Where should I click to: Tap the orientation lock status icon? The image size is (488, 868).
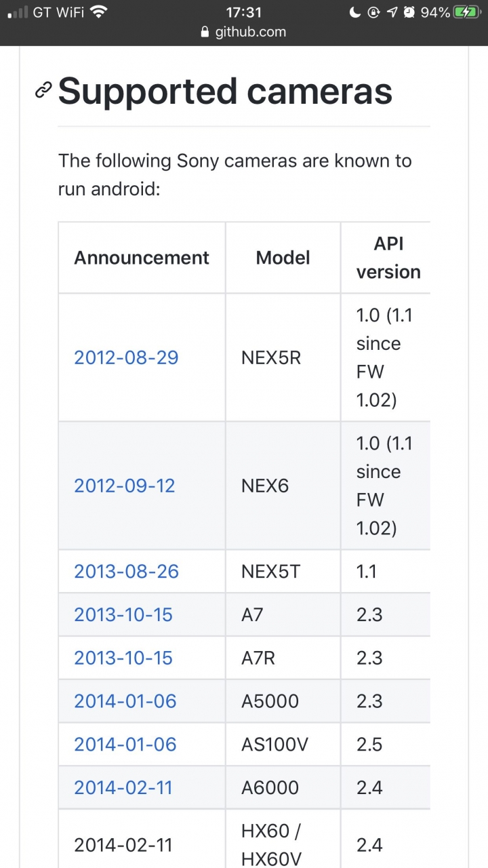(373, 12)
